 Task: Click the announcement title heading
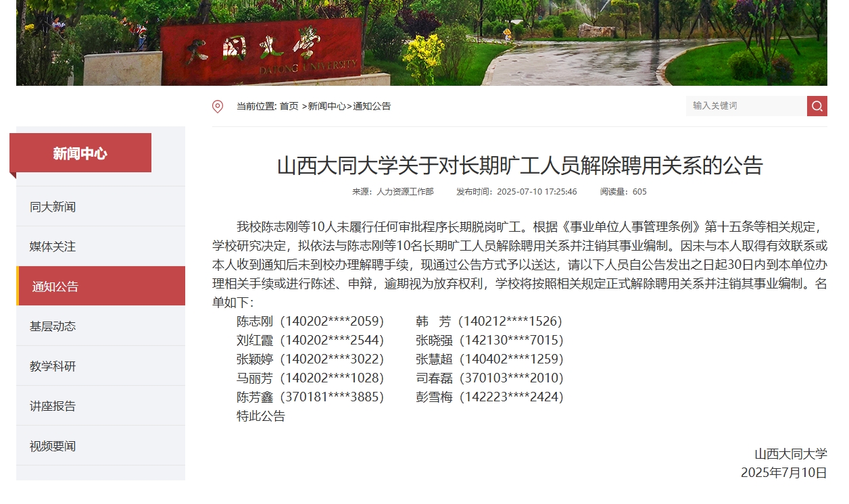click(520, 166)
